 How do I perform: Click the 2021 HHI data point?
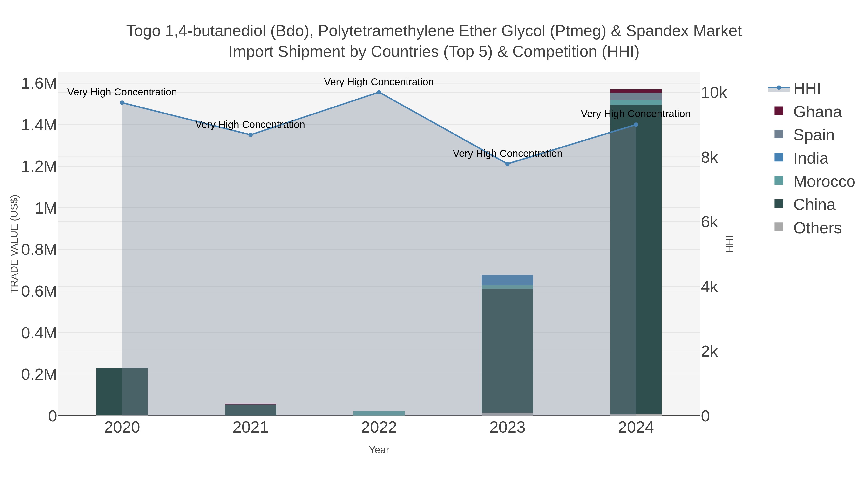click(250, 135)
